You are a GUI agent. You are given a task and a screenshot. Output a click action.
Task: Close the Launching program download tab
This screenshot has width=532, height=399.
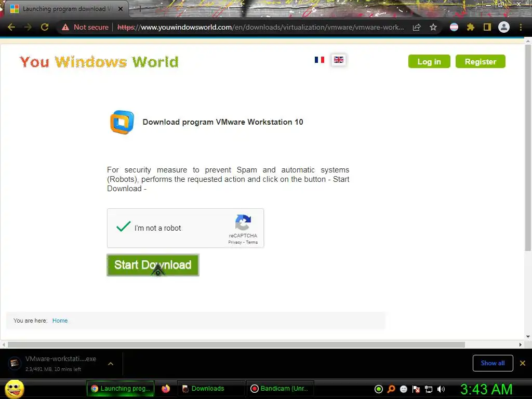121,9
